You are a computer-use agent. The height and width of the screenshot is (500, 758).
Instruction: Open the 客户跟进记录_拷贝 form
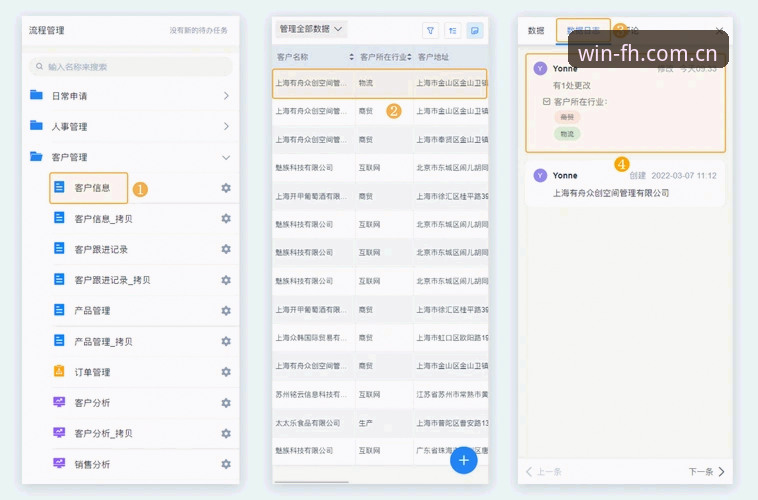click(x=112, y=280)
